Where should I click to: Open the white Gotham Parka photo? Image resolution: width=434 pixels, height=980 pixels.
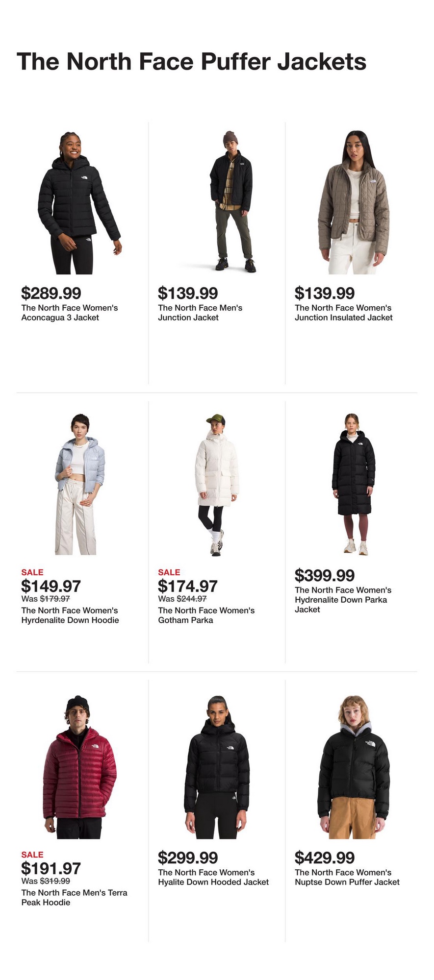(217, 484)
